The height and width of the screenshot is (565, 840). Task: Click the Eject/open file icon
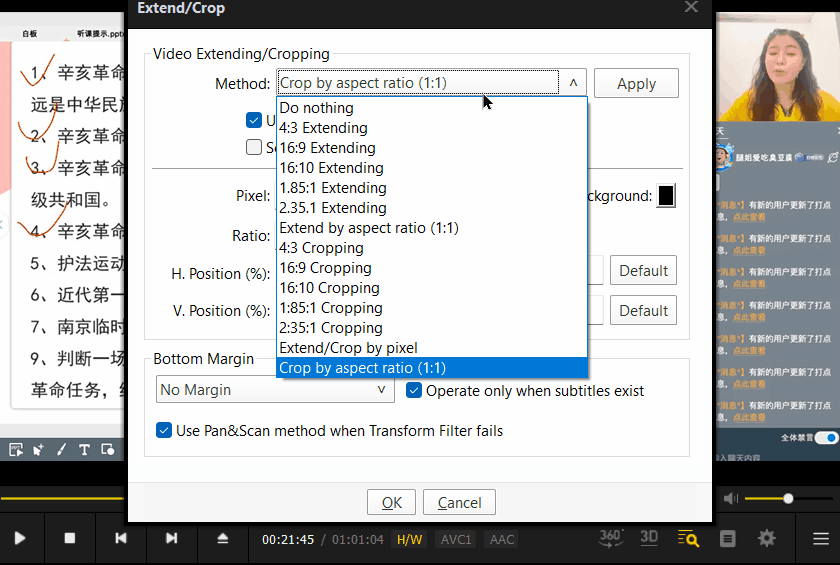pos(223,538)
